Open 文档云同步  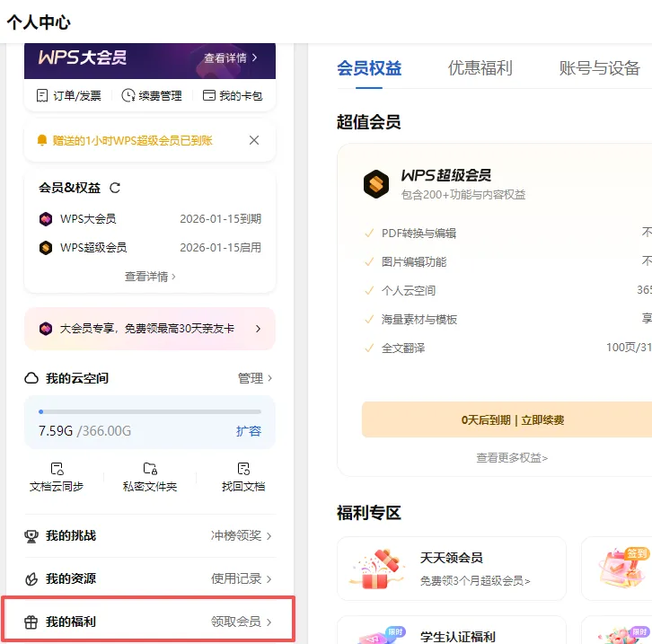(x=57, y=477)
